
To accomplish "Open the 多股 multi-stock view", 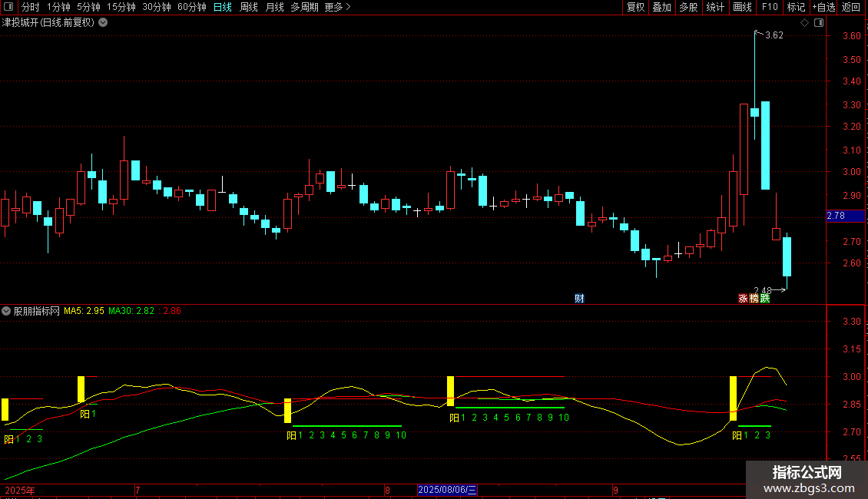I will coord(689,7).
